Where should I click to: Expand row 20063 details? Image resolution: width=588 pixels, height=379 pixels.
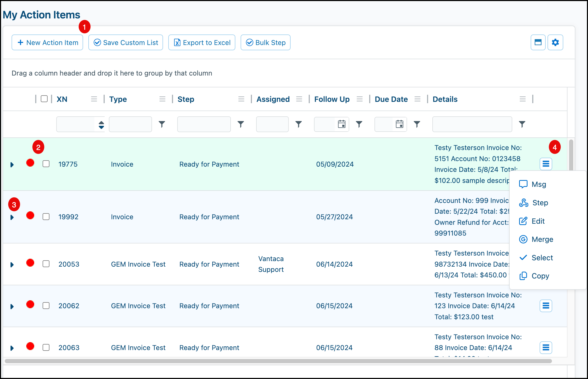tap(12, 348)
